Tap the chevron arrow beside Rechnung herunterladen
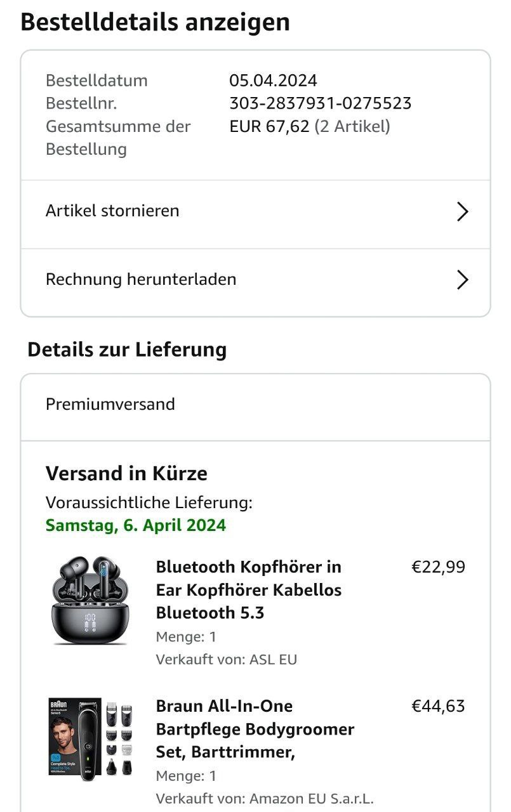Viewport: 511px width, 812px height. pos(462,280)
